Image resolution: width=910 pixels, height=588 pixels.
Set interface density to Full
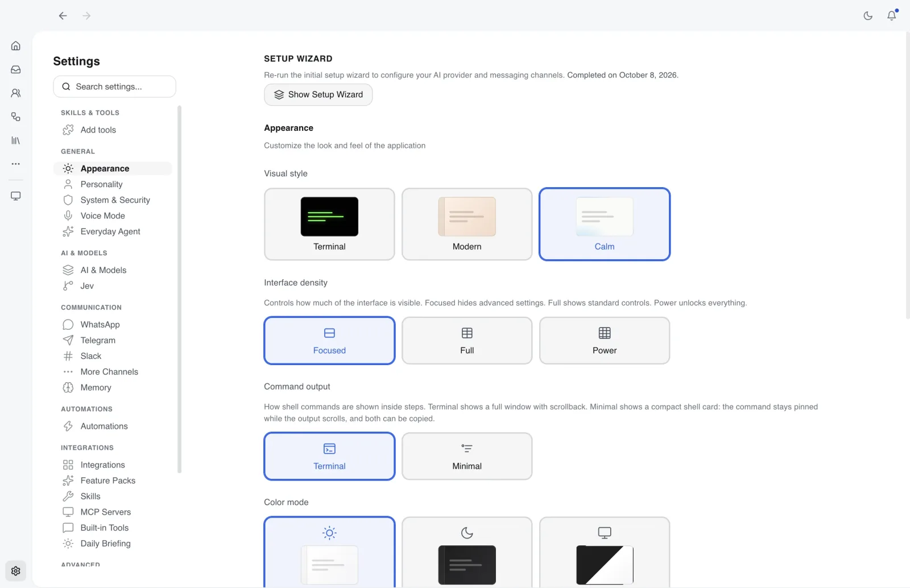(x=467, y=341)
